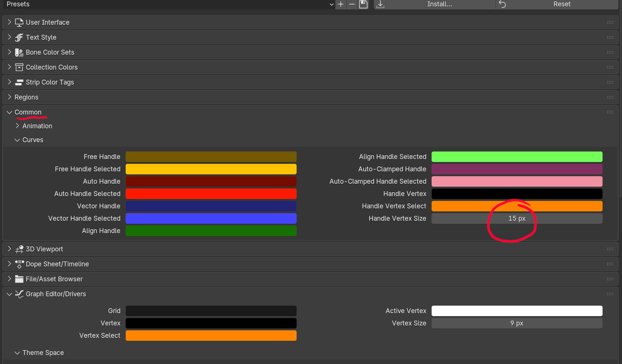622x364 pixels.
Task: Collapse the Common section
Action: pyautogui.click(x=9, y=112)
